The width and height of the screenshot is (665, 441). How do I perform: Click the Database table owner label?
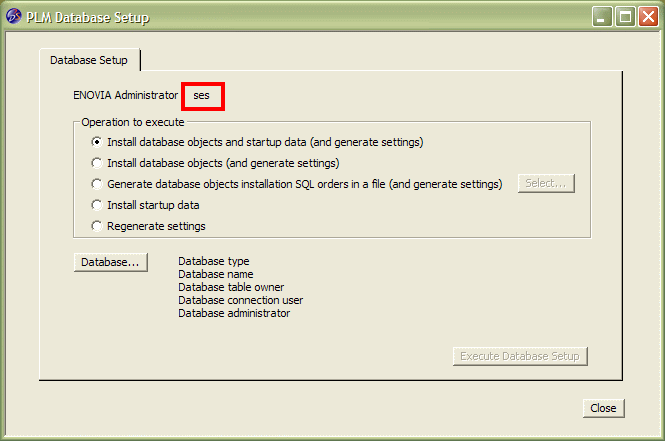230,287
